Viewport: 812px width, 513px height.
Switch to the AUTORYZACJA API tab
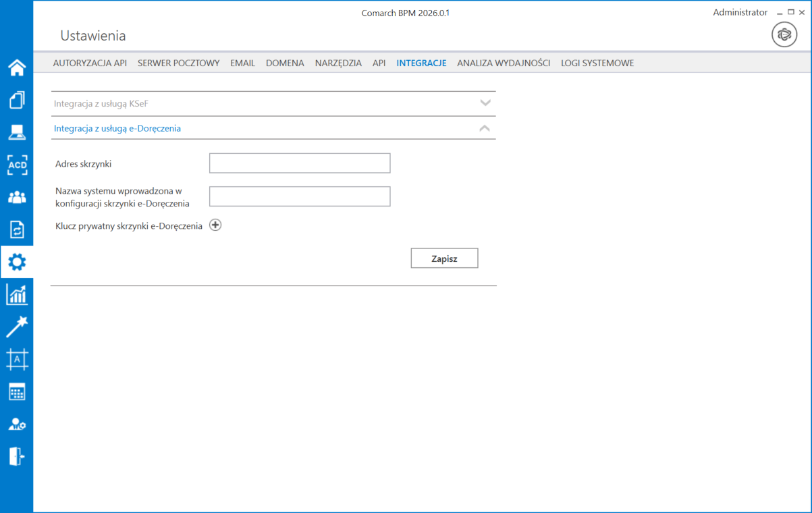90,63
